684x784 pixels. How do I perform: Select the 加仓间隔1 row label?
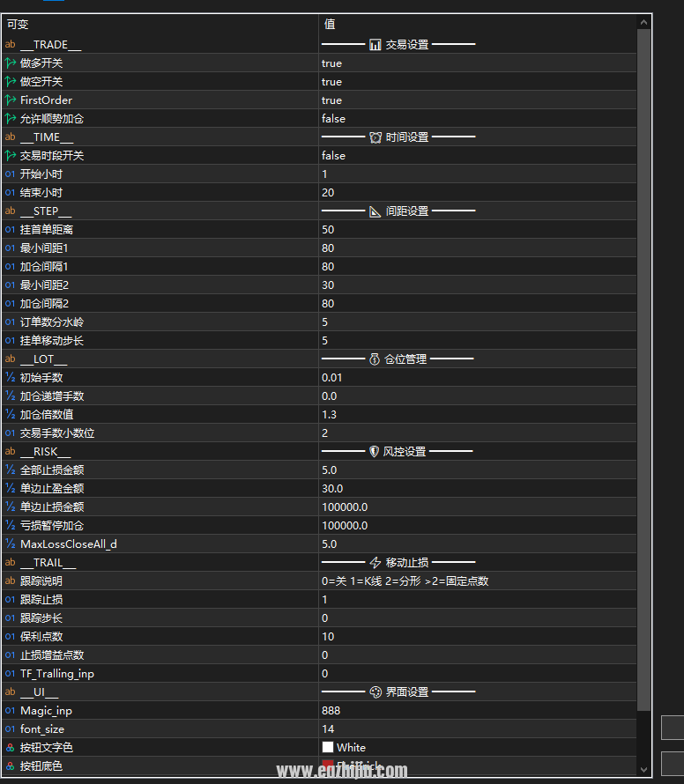[44, 267]
